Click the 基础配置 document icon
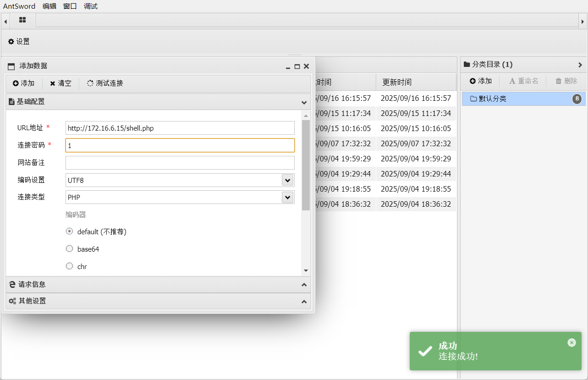588x380 pixels. click(11, 102)
